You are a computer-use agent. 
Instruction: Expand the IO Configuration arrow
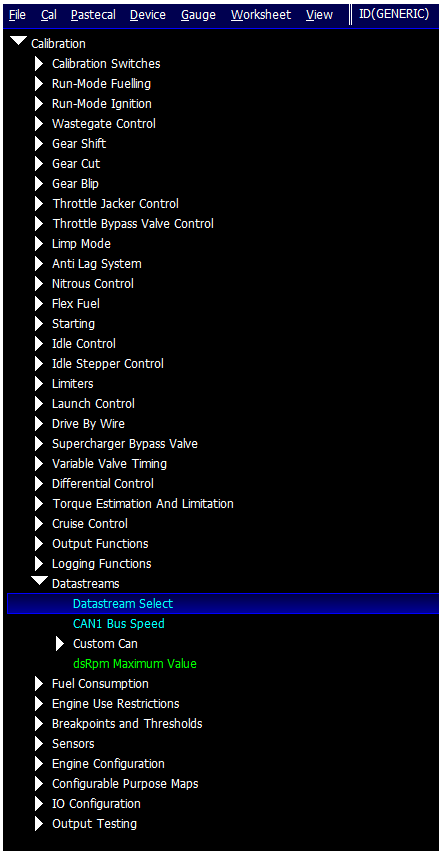click(x=39, y=804)
